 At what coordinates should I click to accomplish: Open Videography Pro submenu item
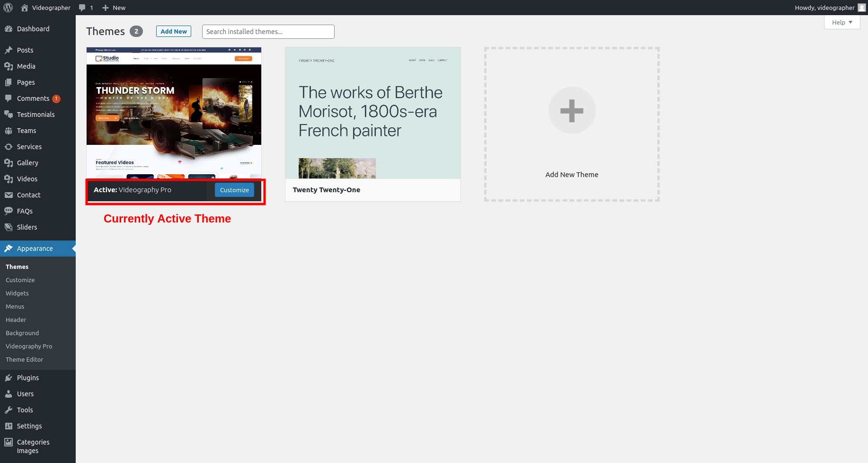pyautogui.click(x=29, y=347)
